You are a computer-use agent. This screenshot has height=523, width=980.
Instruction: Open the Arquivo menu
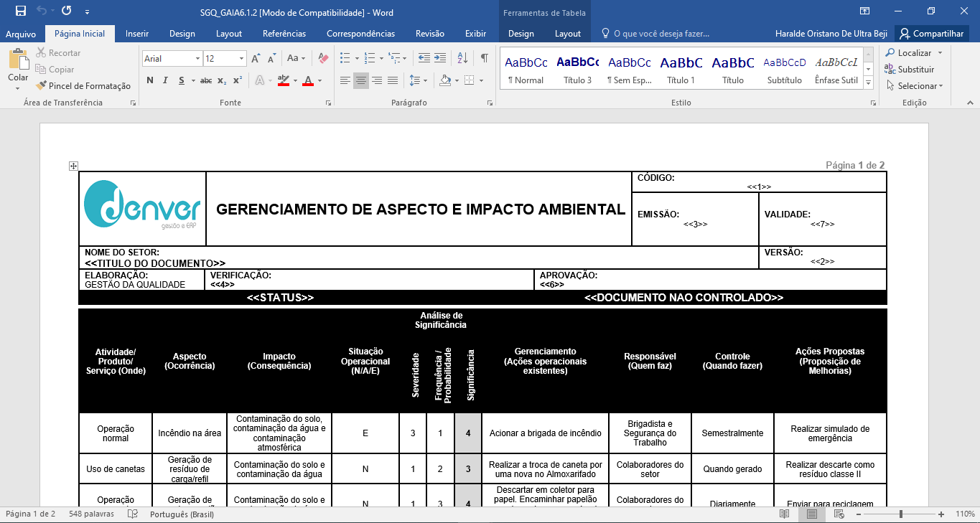tap(21, 34)
